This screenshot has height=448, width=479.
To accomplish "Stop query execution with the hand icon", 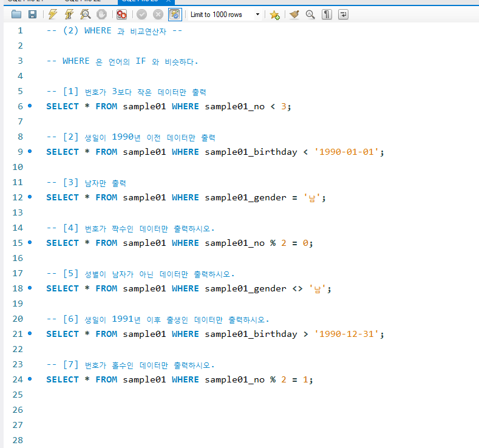I will point(101,15).
